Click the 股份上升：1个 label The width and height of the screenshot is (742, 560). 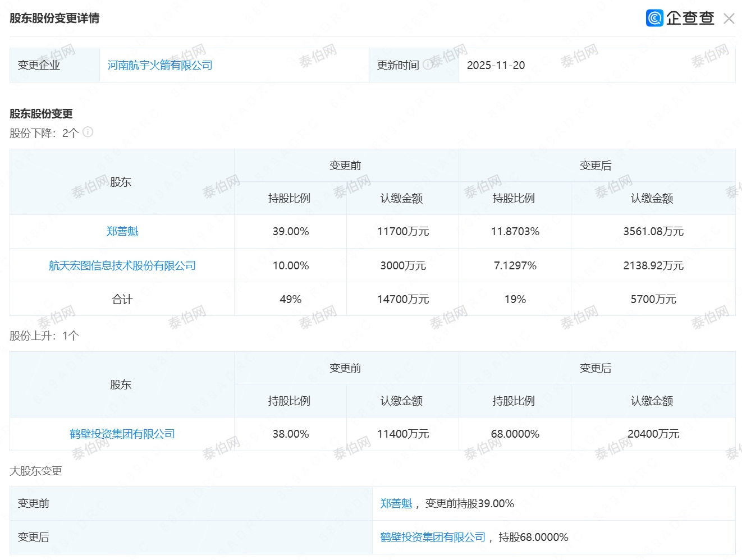click(44, 336)
